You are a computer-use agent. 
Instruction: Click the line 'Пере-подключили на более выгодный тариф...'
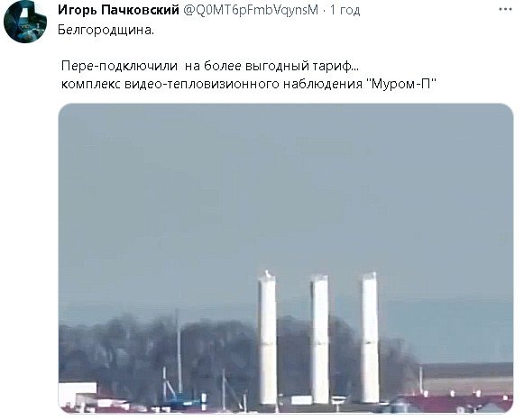tap(210, 66)
